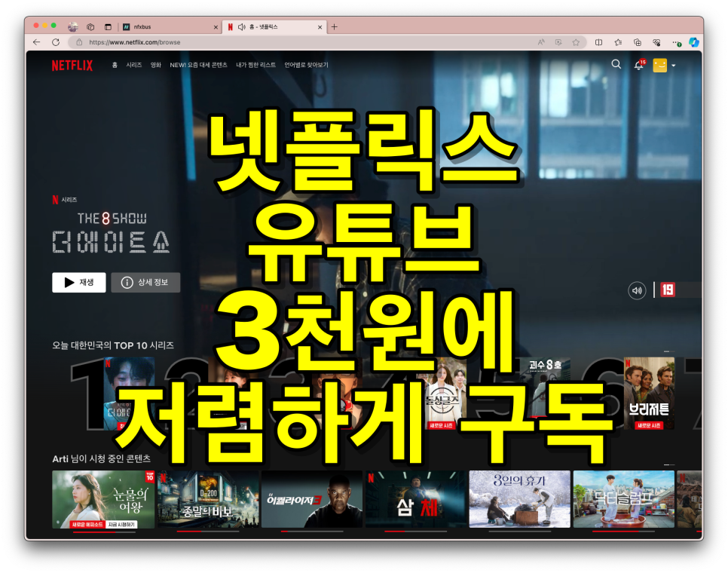Open 상세 정보 for The 8 Show
This screenshot has width=728, height=573.
[145, 282]
